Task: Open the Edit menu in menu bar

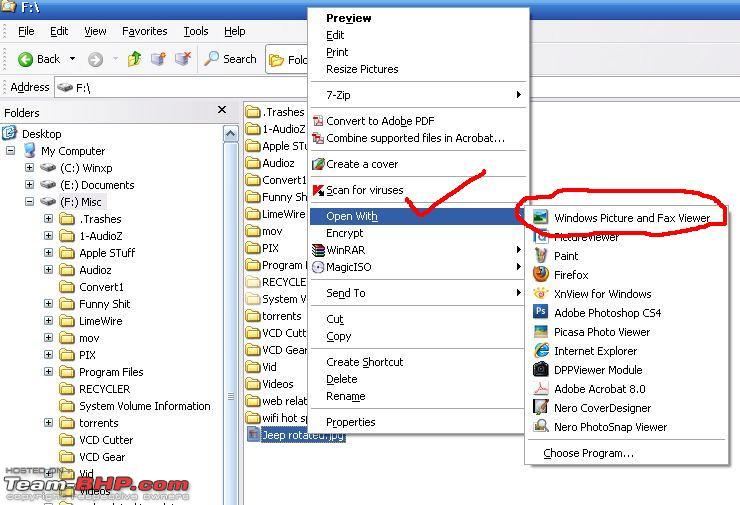Action: coord(59,31)
